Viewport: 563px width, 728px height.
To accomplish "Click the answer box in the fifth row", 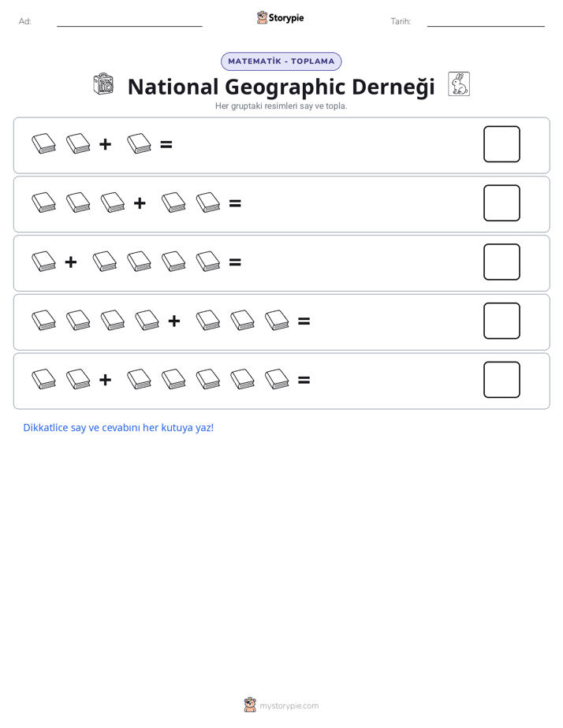I will coord(501,380).
